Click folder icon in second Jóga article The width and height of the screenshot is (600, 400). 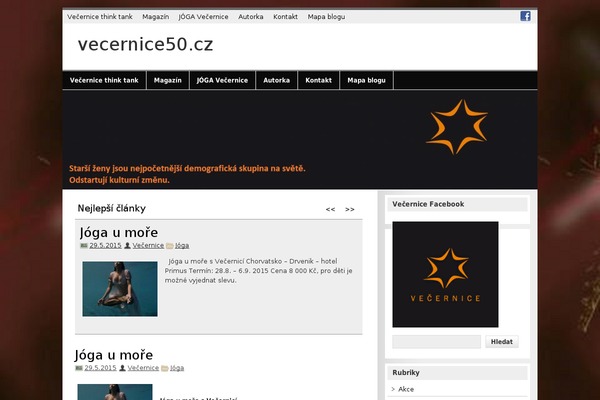click(165, 368)
